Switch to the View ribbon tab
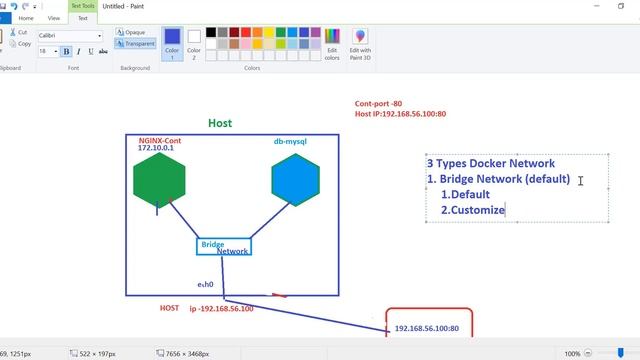 pos(53,18)
